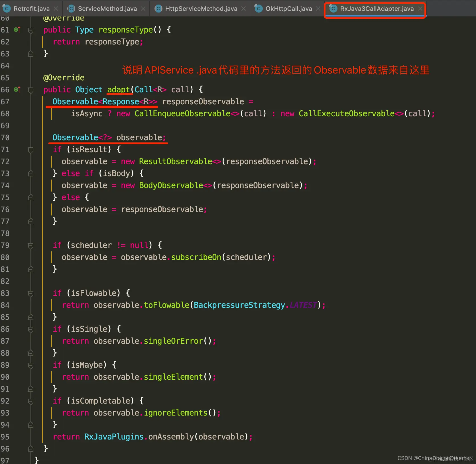Click the onAssembly method call

171,437
